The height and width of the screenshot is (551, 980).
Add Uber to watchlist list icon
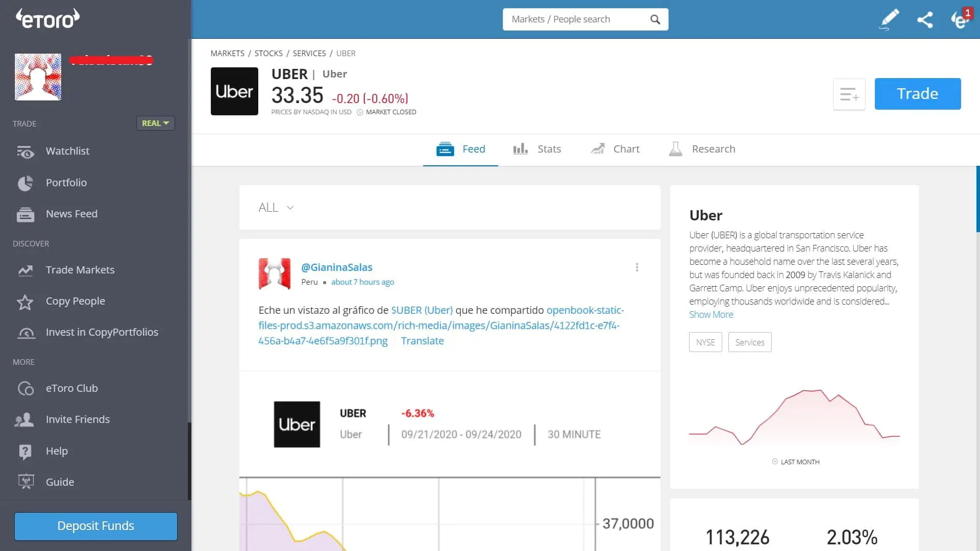tap(849, 94)
